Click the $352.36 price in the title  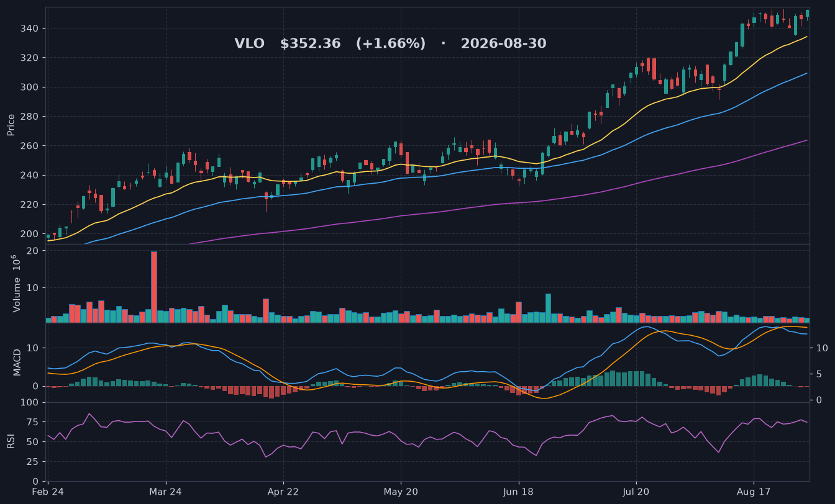[x=310, y=43]
